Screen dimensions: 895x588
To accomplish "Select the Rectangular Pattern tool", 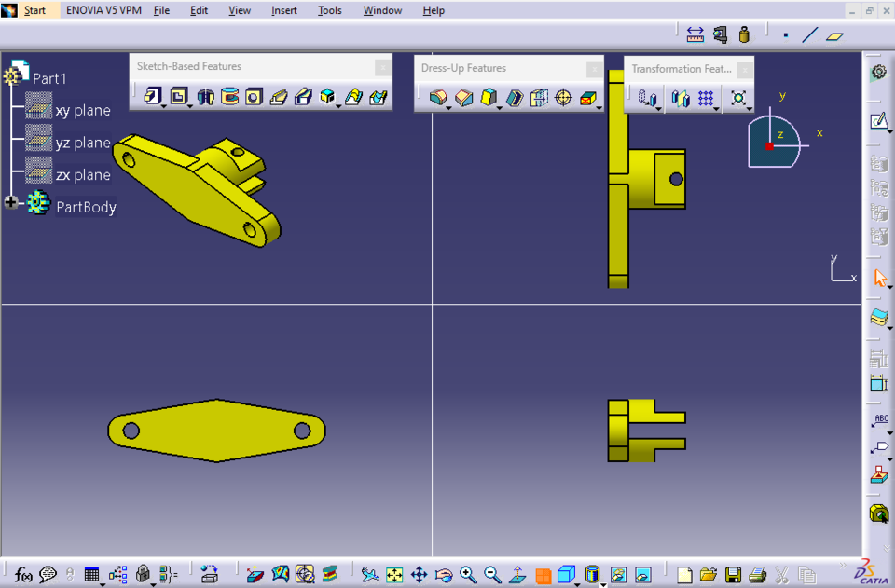I will [x=706, y=97].
